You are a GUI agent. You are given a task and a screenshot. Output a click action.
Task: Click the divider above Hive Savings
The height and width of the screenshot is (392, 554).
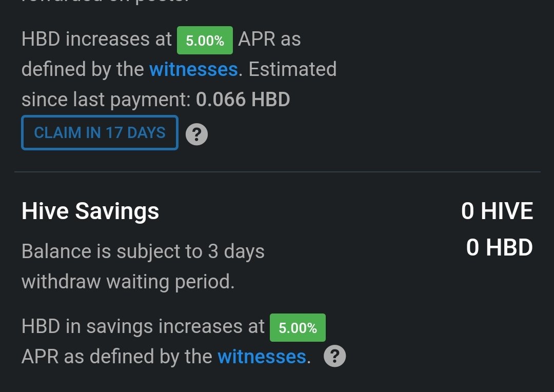[278, 172]
